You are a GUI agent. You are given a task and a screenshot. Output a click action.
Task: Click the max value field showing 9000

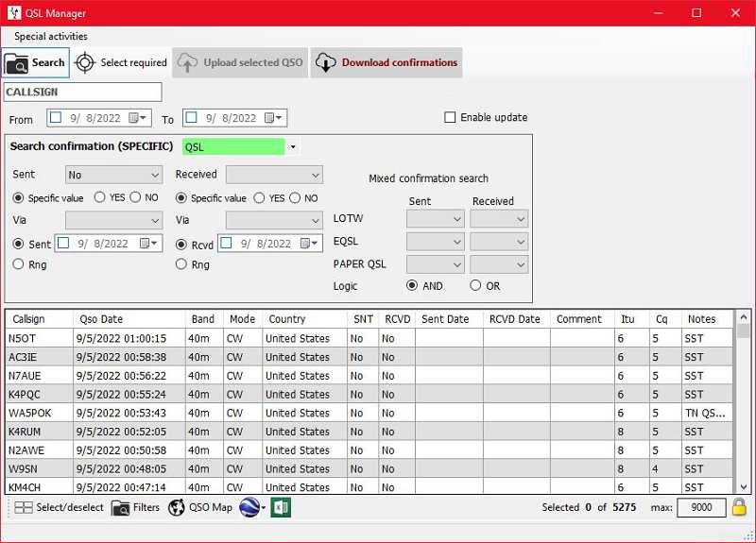click(701, 507)
